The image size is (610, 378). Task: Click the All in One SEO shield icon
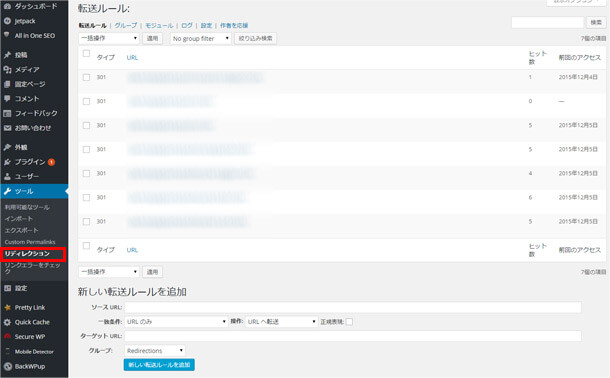(x=7, y=35)
